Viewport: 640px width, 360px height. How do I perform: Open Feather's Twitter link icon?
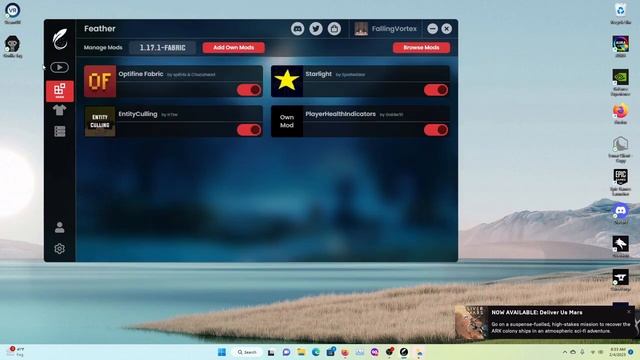[x=316, y=29]
